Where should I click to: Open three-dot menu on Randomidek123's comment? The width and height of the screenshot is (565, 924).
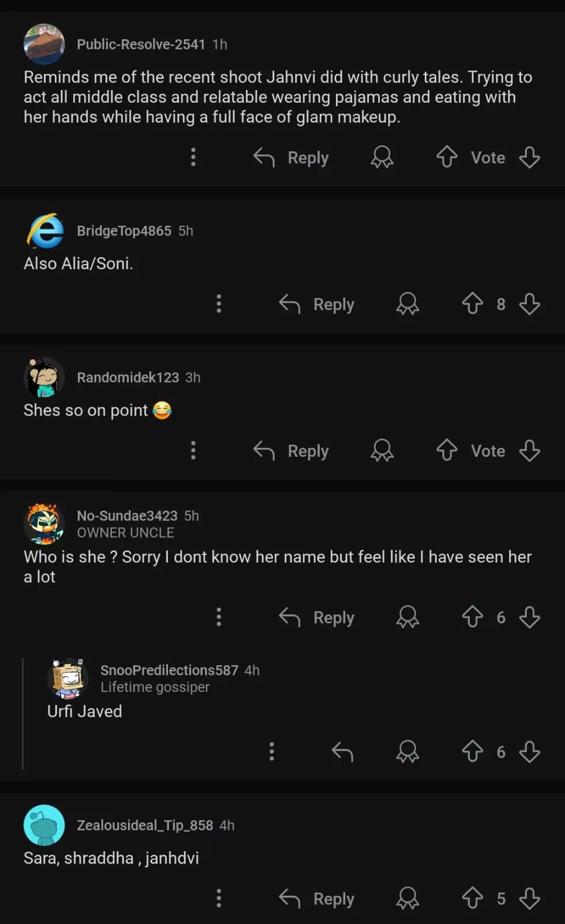(193, 450)
